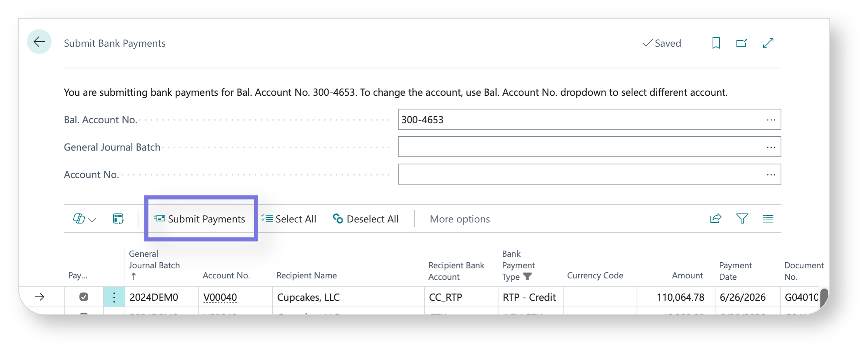Show row options for Cupcakes, LLC
Image resolution: width=868 pixels, height=353 pixels.
point(114,297)
